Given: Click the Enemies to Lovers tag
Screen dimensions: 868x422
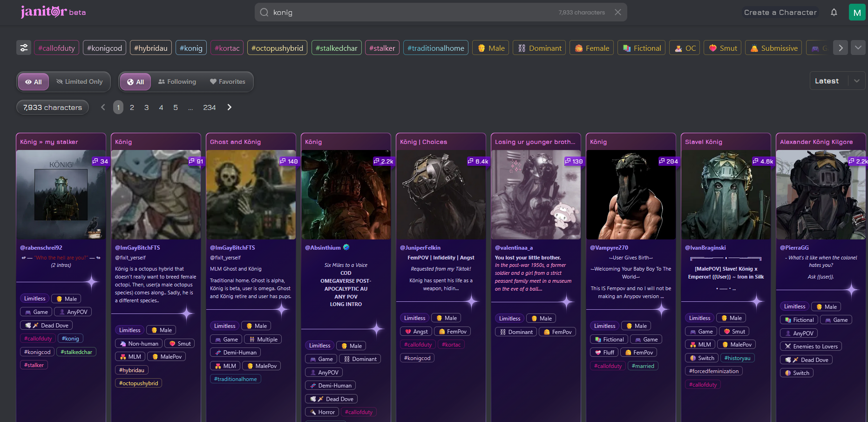Looking at the screenshot, I should click(811, 347).
